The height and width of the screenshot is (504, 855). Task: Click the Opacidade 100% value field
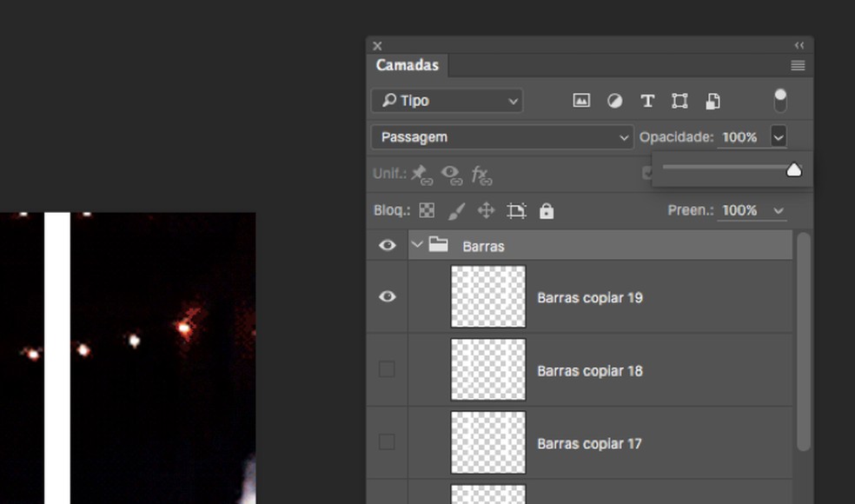(739, 137)
